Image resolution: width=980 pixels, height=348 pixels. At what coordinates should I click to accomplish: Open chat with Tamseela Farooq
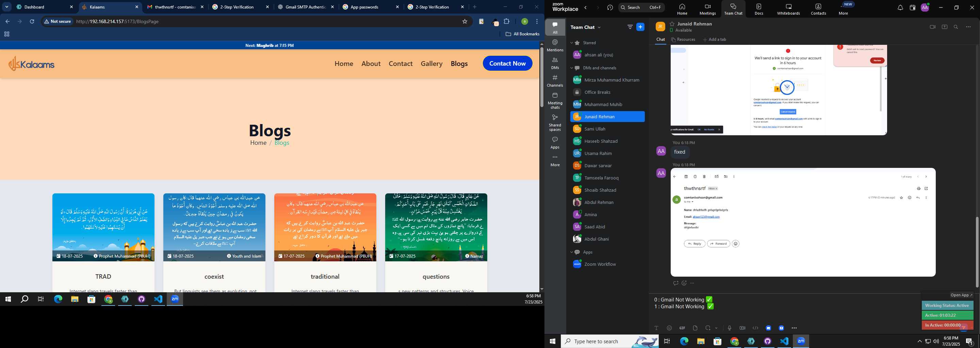click(607, 178)
